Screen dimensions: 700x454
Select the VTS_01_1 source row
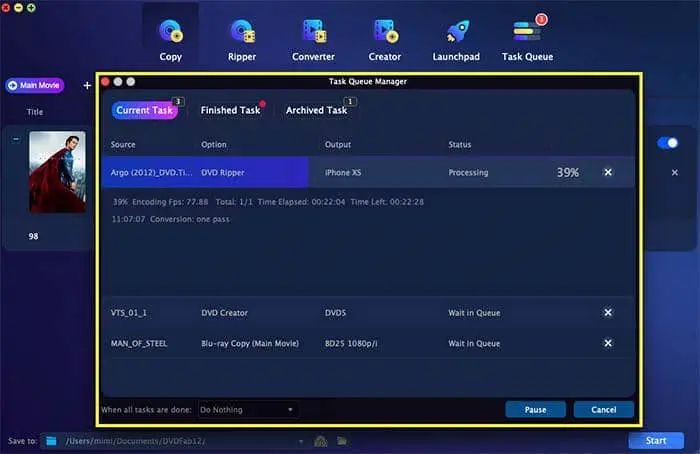pos(368,312)
